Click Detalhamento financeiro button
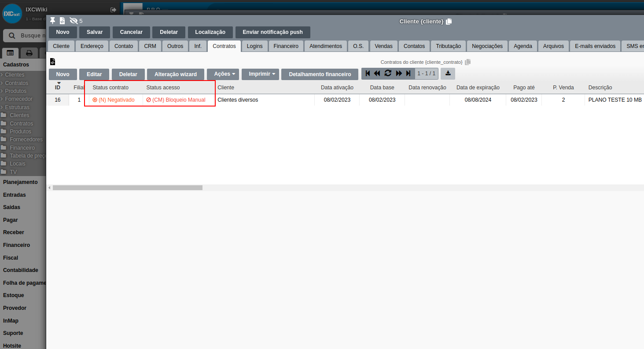The height and width of the screenshot is (349, 644). coord(320,74)
